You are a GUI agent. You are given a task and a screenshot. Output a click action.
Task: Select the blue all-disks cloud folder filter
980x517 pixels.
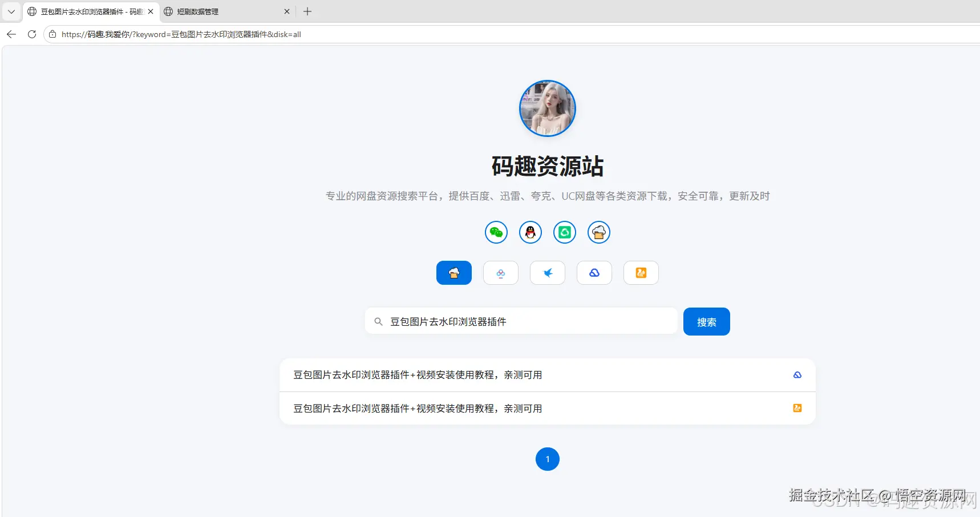point(454,273)
